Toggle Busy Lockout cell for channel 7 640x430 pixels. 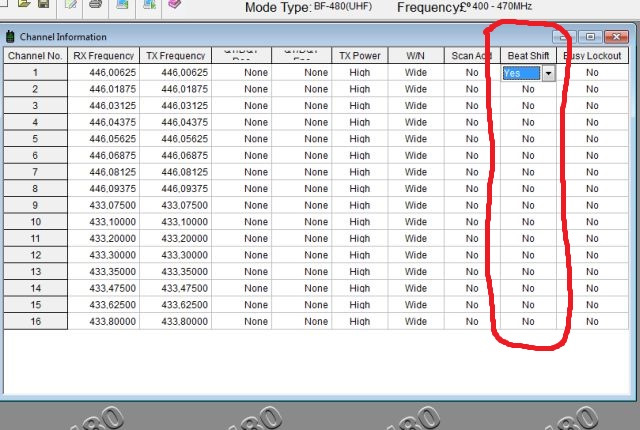pos(592,172)
